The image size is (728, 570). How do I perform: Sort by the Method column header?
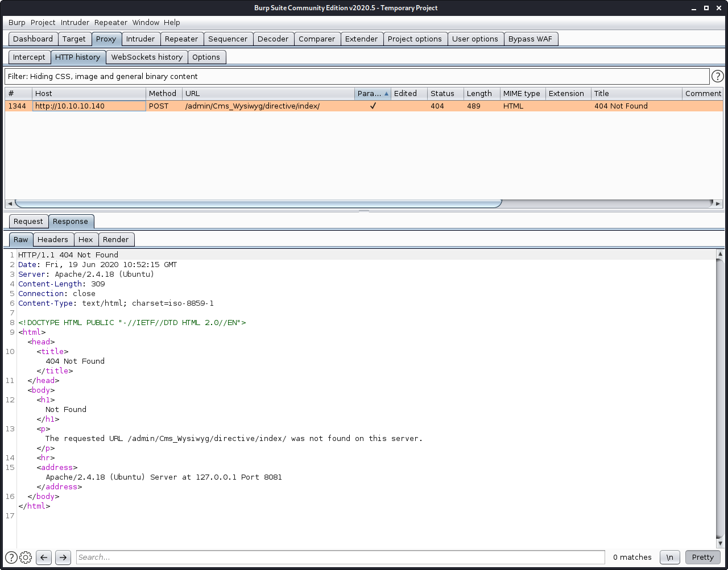coord(164,94)
